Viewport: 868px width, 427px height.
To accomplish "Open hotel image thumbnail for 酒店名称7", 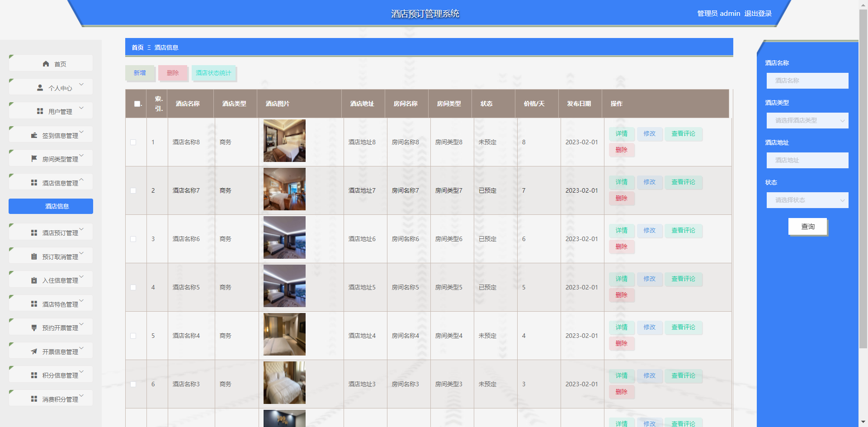I will (x=284, y=189).
